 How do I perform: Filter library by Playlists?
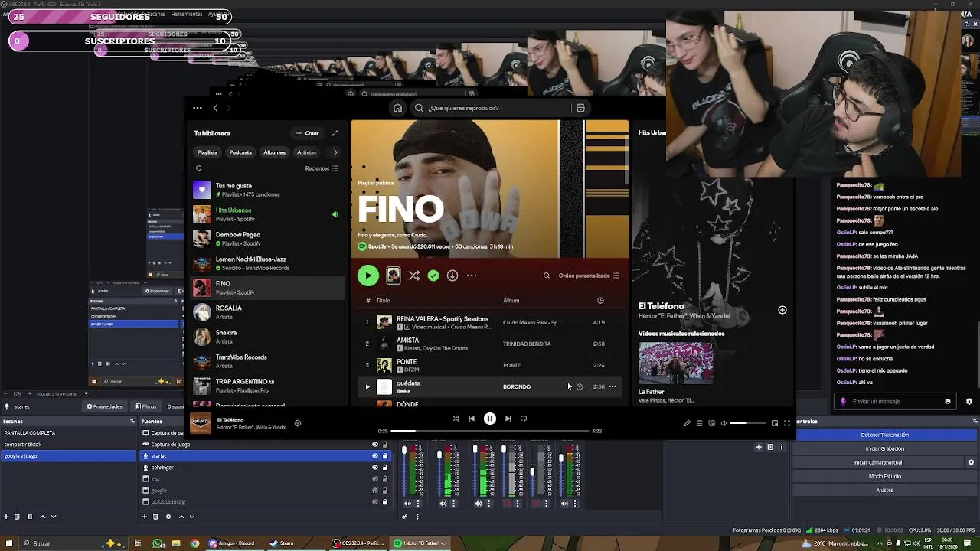[x=207, y=152]
